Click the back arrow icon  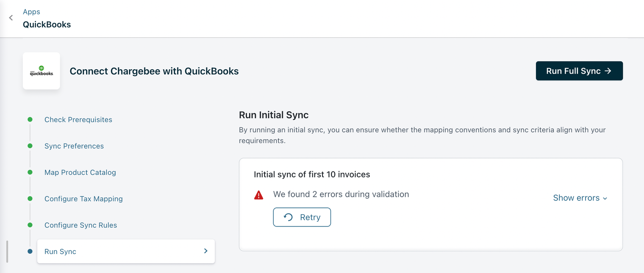11,18
